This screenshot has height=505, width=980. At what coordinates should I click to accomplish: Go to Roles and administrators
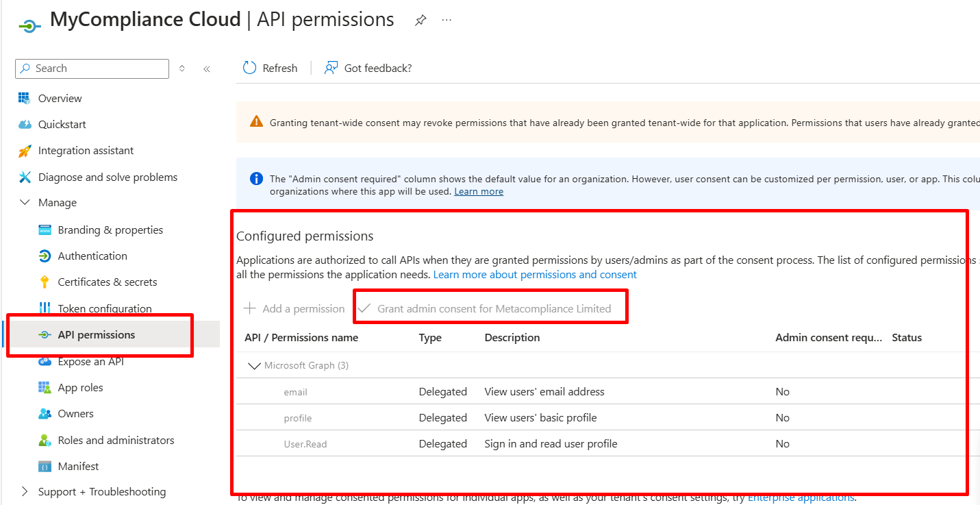click(116, 440)
